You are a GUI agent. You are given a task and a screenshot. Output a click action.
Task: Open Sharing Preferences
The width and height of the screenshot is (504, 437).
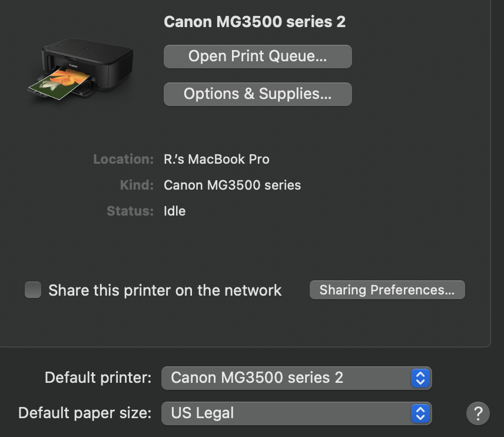[x=387, y=290]
